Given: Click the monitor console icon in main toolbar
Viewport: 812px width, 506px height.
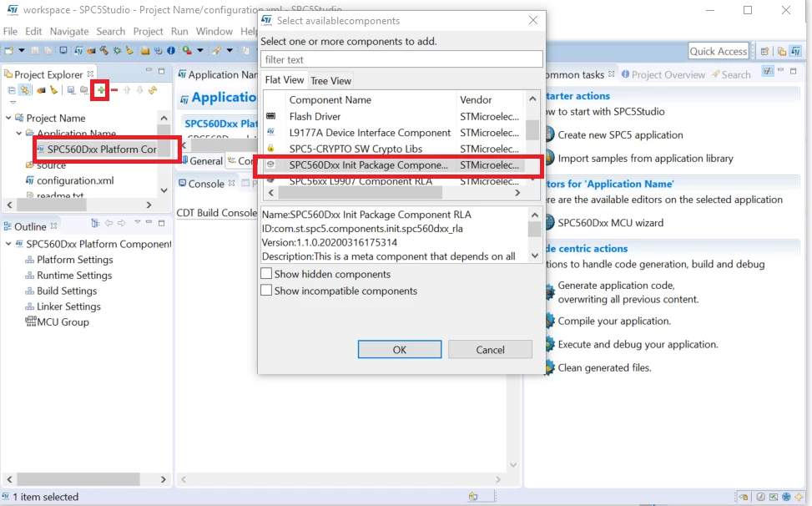Looking at the screenshot, I should pos(63,51).
